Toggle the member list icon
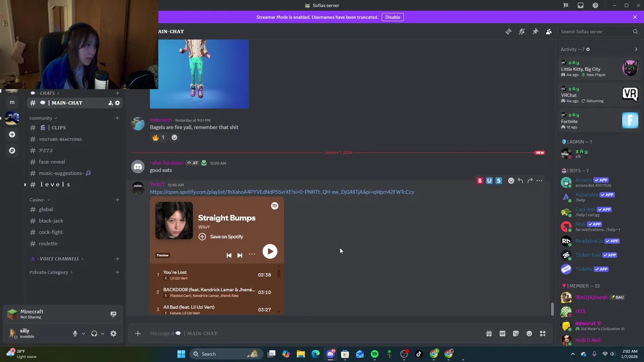Image resolution: width=644 pixels, height=362 pixels. [x=549, y=32]
